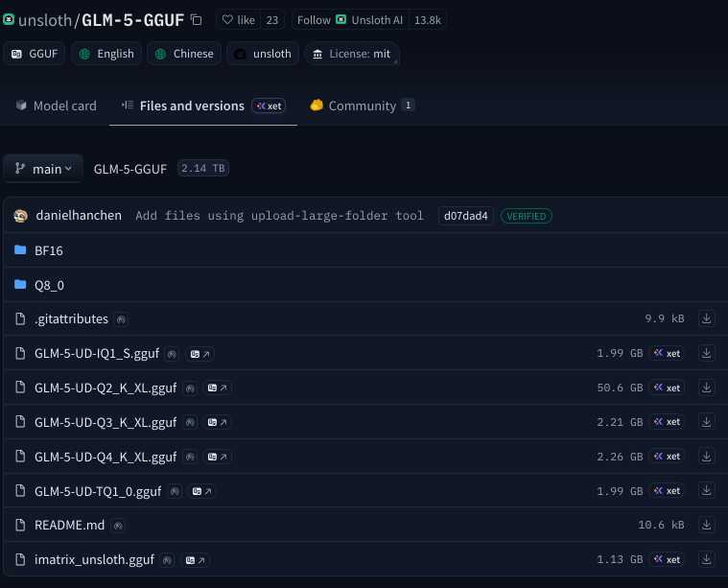This screenshot has width=728, height=588.
Task: Click the VERIFIED commit badge
Action: 527,216
